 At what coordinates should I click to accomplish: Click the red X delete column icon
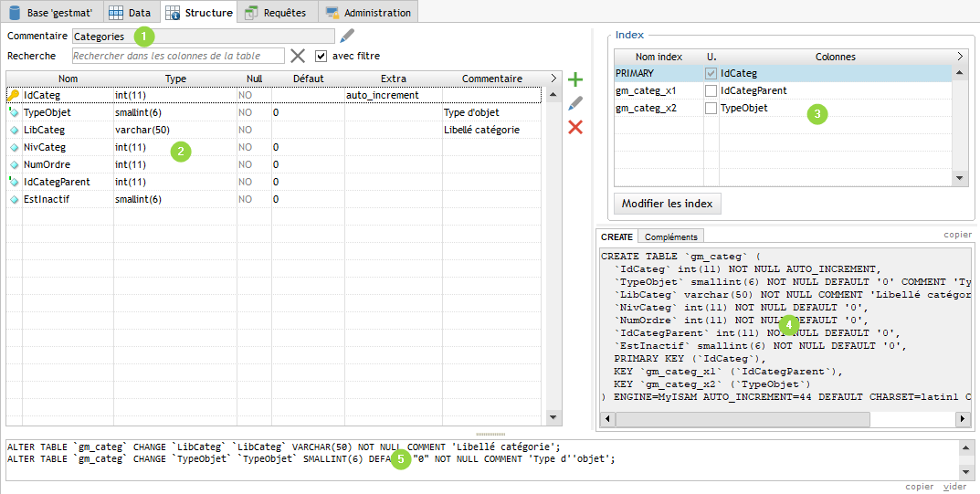tap(575, 128)
